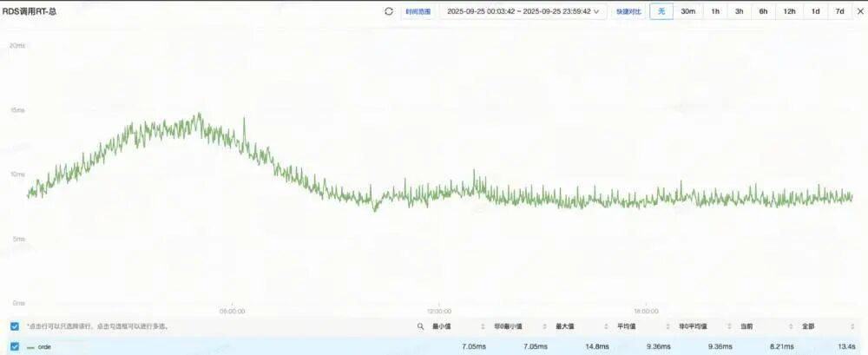Choose the 无 compare option
This screenshot has height=355, width=868.
(661, 11)
